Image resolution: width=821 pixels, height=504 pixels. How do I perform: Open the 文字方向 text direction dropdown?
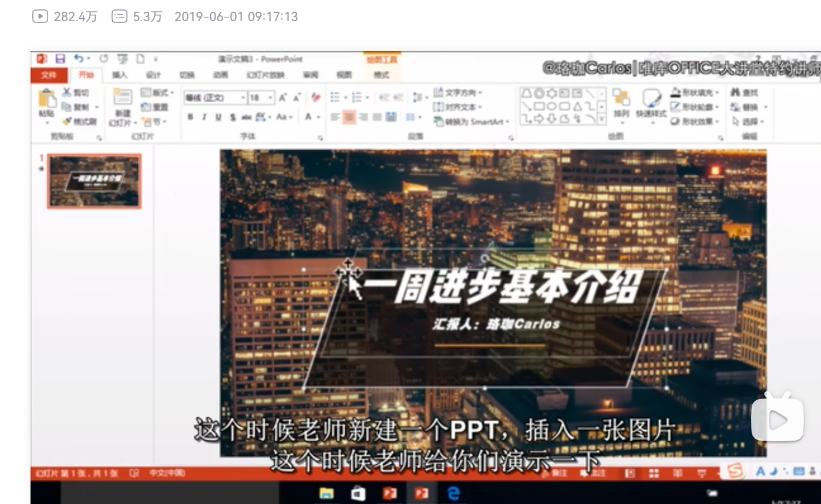coord(458,93)
